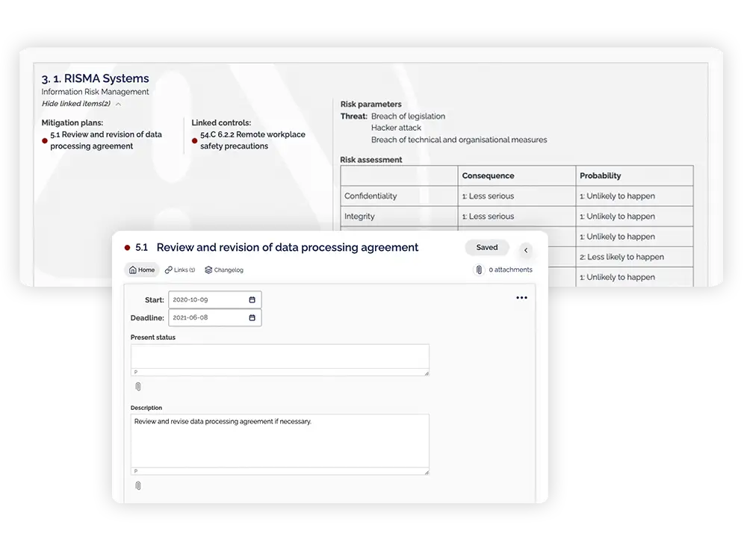Collapse Hide linked items(2) toggle
747x560 pixels.
coord(81,104)
